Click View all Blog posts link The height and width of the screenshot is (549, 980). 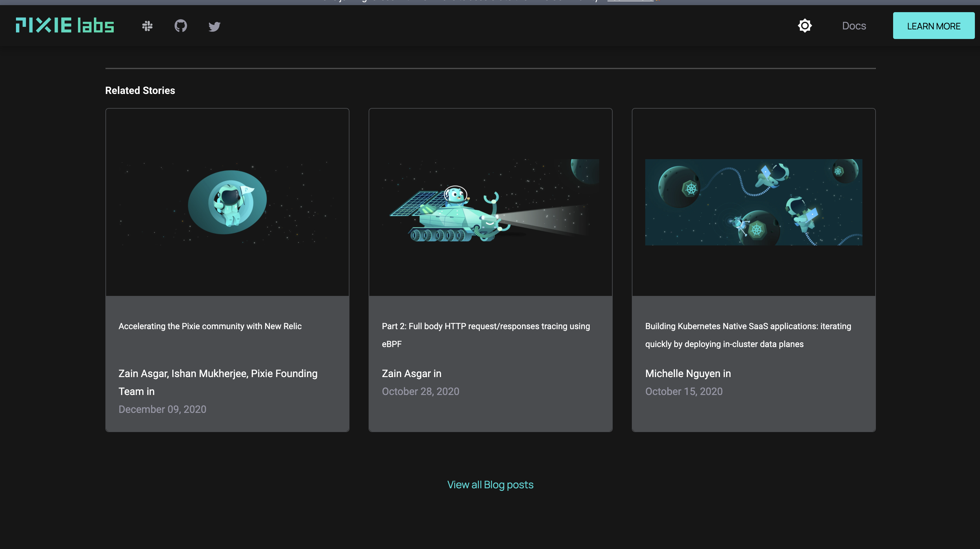point(490,484)
